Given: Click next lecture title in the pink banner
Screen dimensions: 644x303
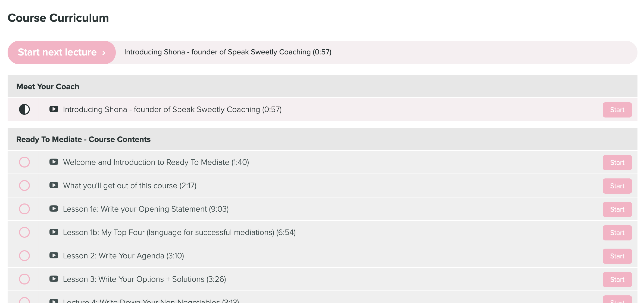Looking at the screenshot, I should point(228,52).
